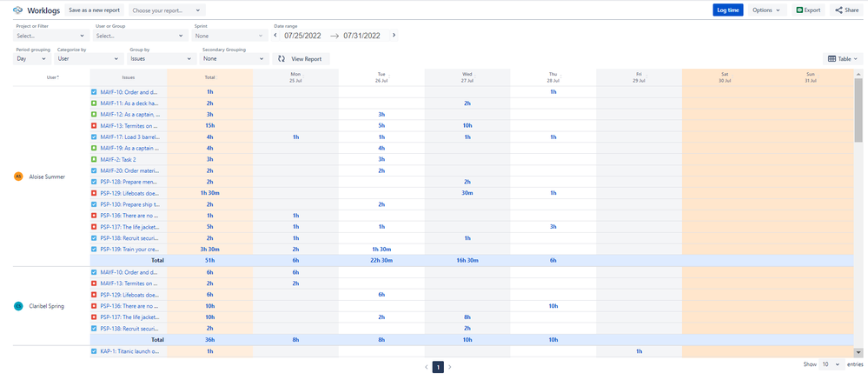Click Claribel Spring's avatar icon
The height and width of the screenshot is (380, 868).
click(x=18, y=306)
